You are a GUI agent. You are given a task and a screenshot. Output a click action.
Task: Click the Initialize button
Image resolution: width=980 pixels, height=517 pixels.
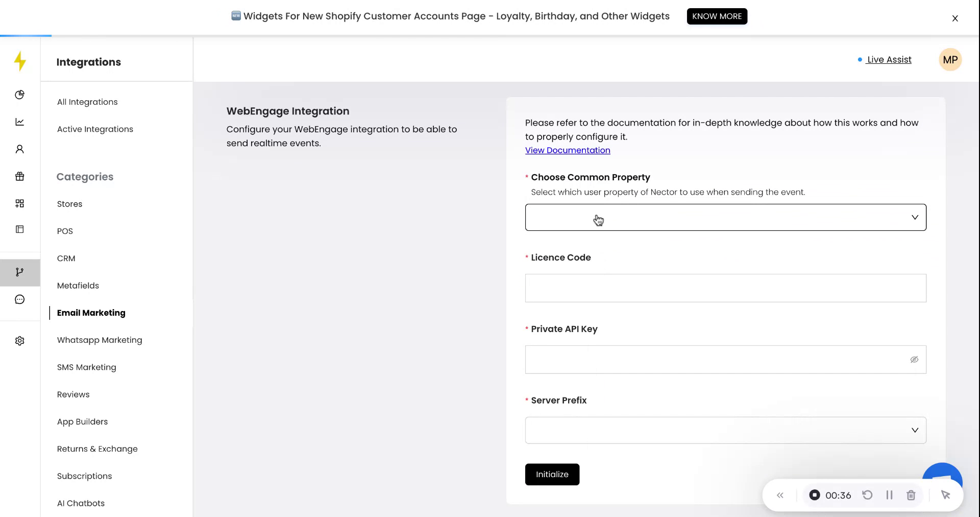(x=552, y=474)
